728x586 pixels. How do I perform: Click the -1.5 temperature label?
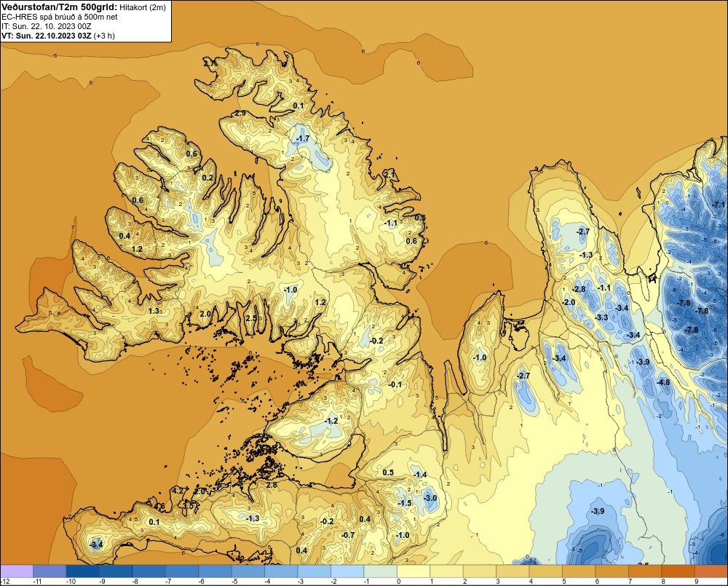point(405,503)
